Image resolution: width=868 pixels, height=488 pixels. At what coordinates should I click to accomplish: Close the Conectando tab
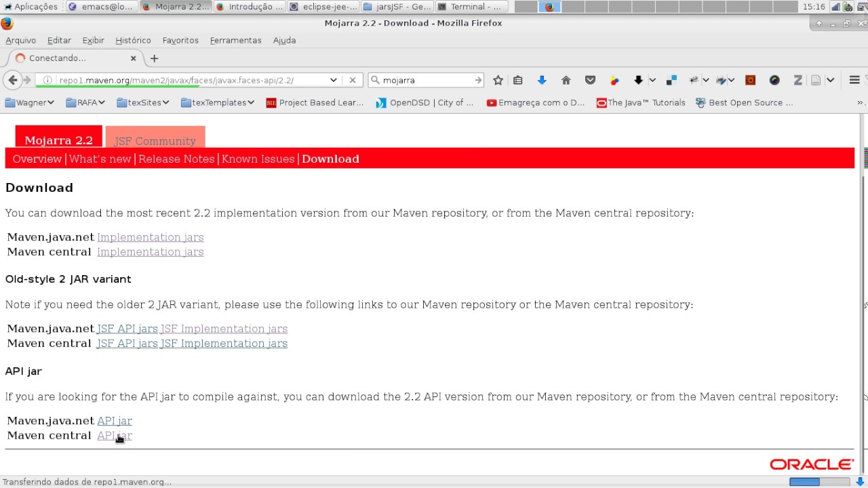133,58
